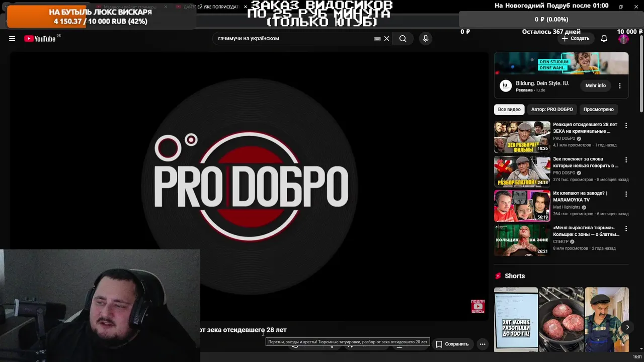Open thumbnail of the 26:21 video

(522, 240)
